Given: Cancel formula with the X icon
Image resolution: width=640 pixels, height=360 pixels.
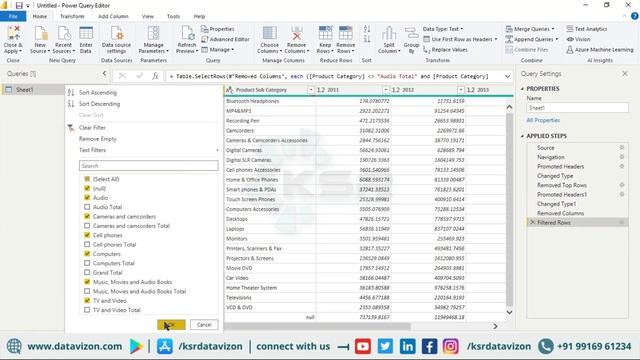Looking at the screenshot, I should 122,76.
